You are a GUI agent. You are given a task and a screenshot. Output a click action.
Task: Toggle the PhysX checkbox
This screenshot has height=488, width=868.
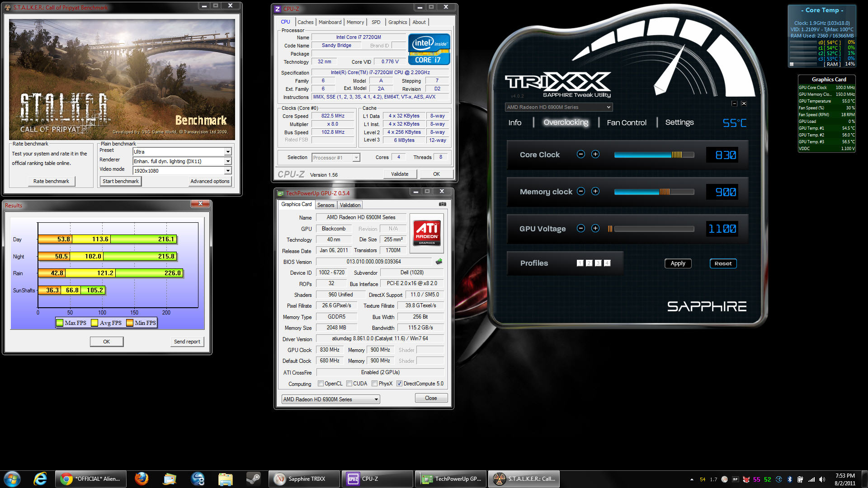[x=375, y=384]
